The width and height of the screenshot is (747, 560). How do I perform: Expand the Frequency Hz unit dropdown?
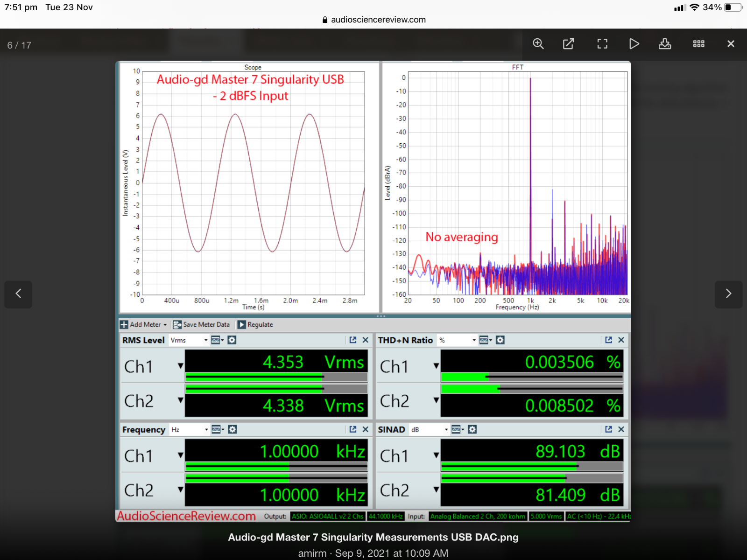190,429
